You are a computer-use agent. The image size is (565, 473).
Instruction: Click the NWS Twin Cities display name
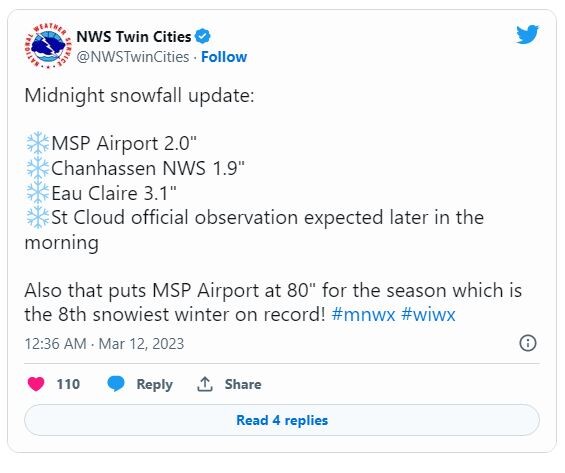[x=134, y=36]
